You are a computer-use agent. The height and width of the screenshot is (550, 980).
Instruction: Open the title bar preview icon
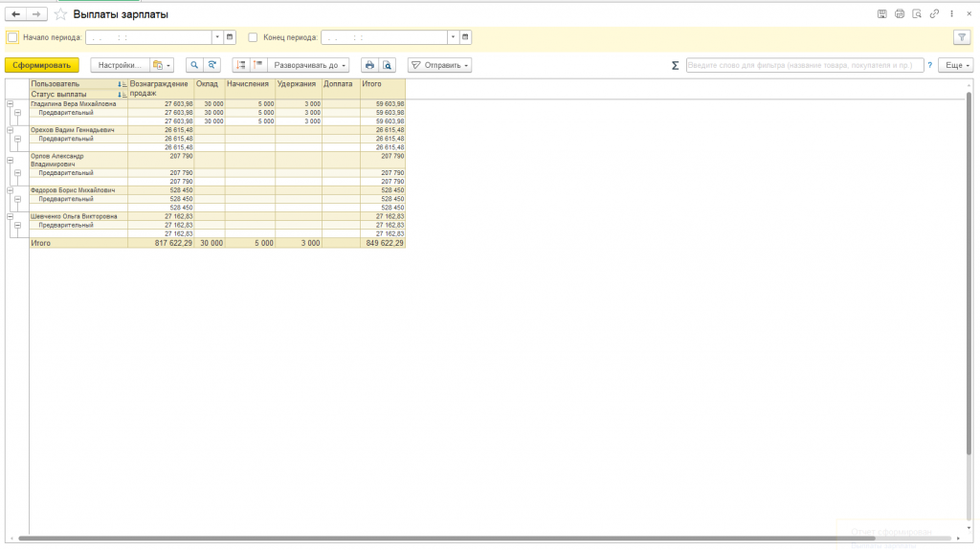pos(917,13)
